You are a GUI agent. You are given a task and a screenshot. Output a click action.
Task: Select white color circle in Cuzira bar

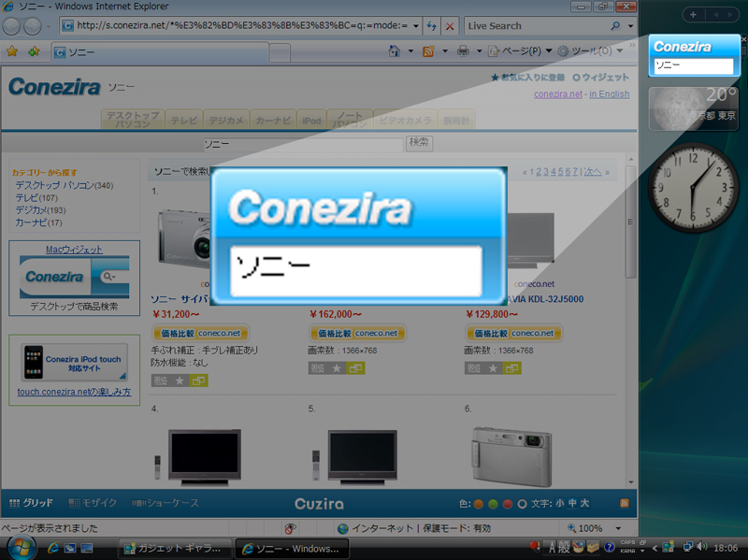point(523,504)
